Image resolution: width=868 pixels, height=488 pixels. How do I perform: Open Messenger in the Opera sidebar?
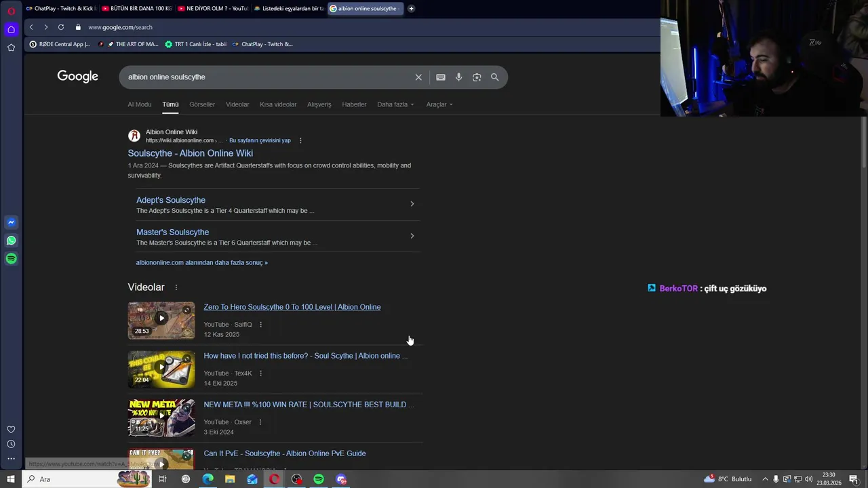(11, 222)
